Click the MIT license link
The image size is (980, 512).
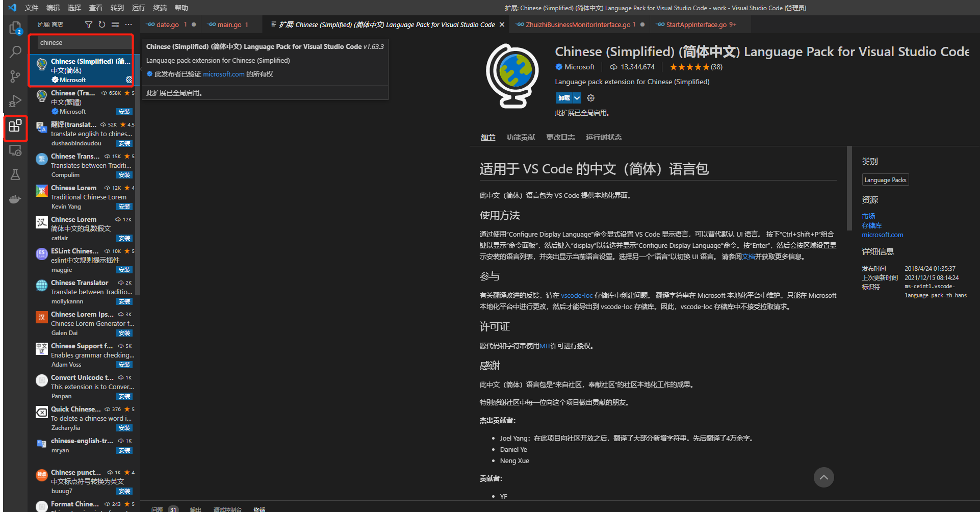(x=545, y=346)
